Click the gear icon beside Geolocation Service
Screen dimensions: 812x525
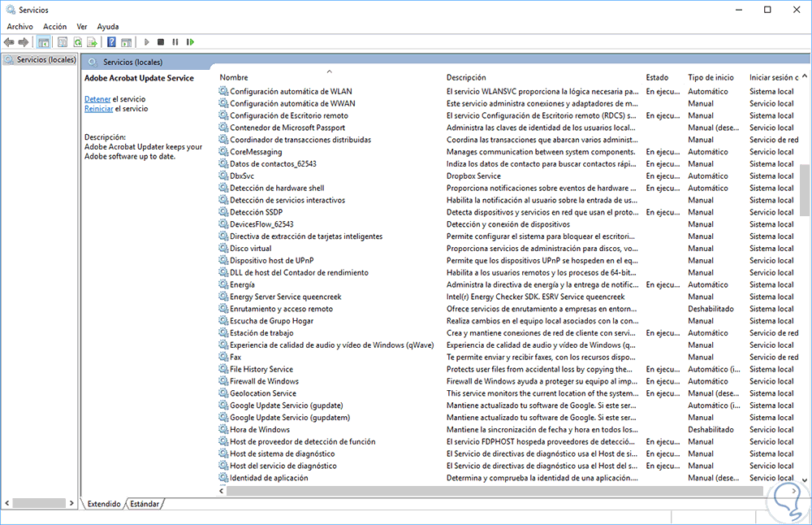[223, 393]
